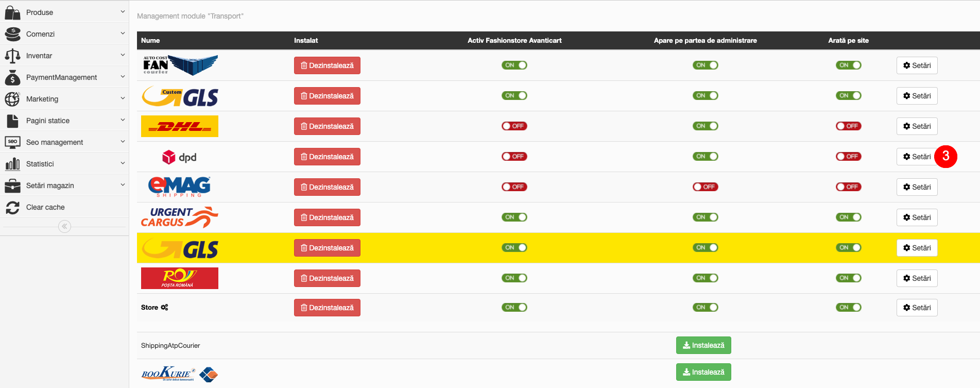The image size is (980, 388).
Task: Open the Produse menu item
Action: tap(64, 12)
